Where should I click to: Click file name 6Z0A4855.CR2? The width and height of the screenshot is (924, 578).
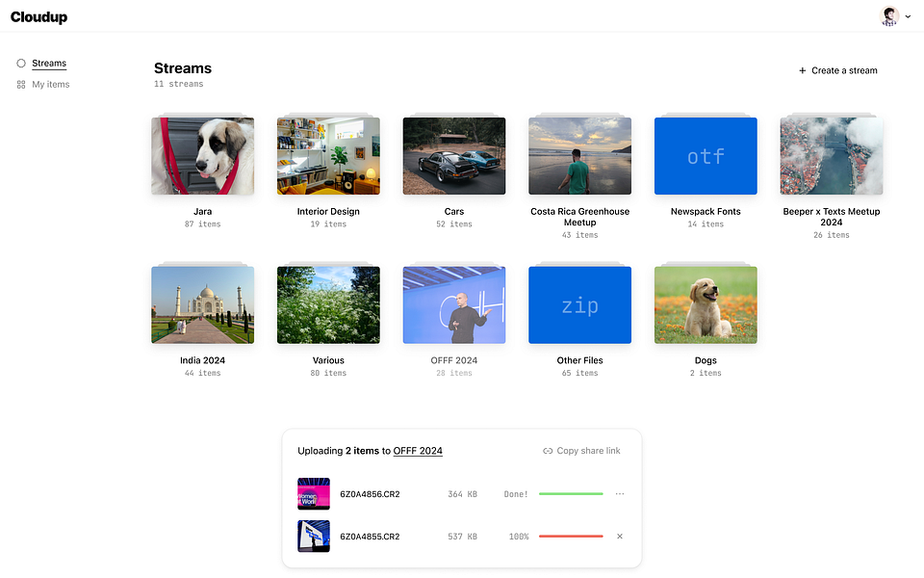(370, 537)
